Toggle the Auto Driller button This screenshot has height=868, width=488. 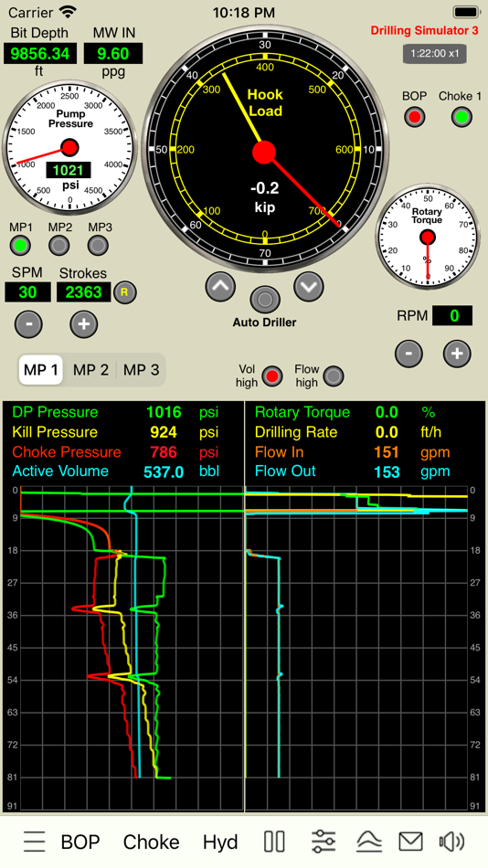265,300
